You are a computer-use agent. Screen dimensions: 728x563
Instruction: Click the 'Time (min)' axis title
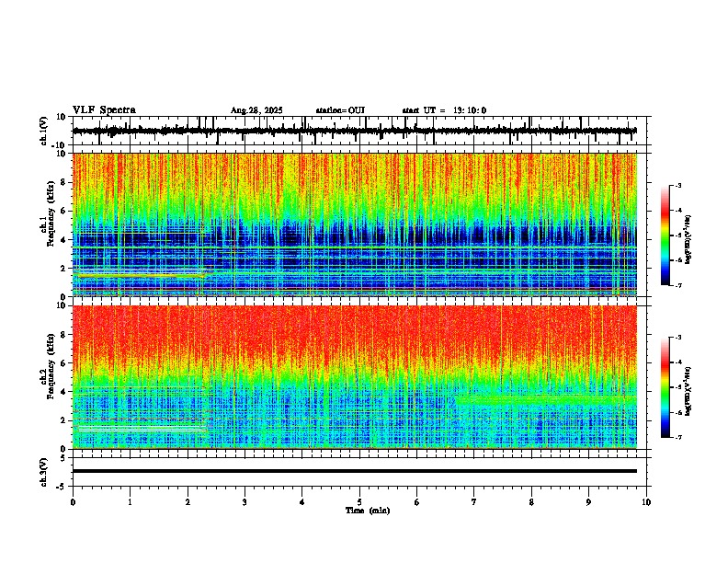tap(368, 511)
